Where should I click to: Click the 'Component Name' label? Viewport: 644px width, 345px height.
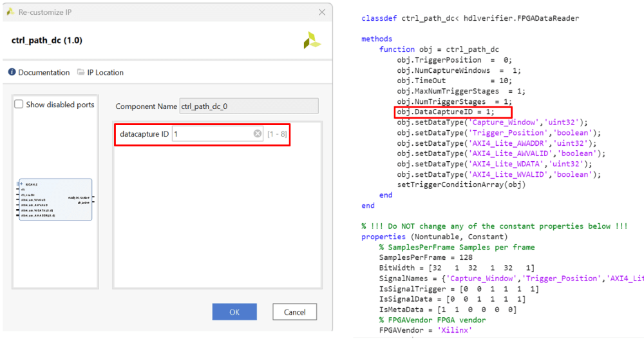pos(146,106)
